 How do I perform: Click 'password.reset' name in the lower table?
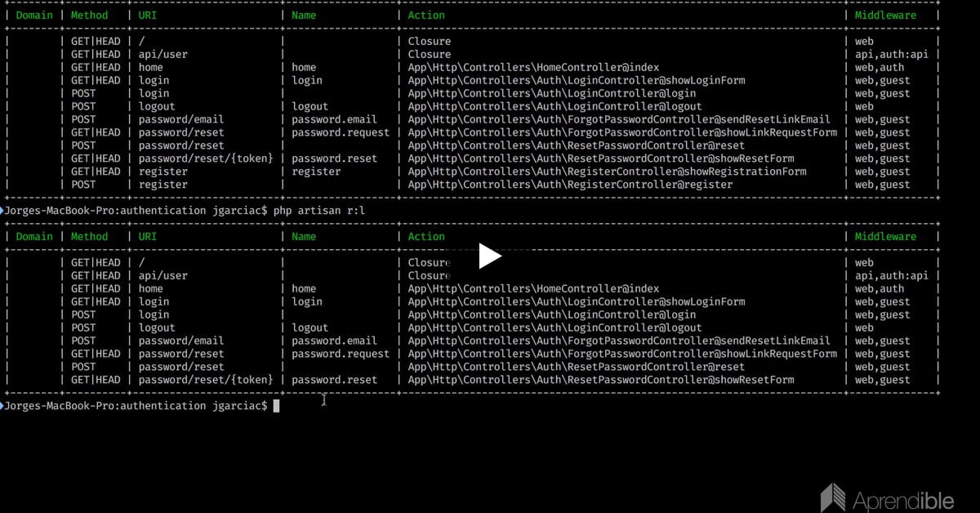tap(335, 380)
